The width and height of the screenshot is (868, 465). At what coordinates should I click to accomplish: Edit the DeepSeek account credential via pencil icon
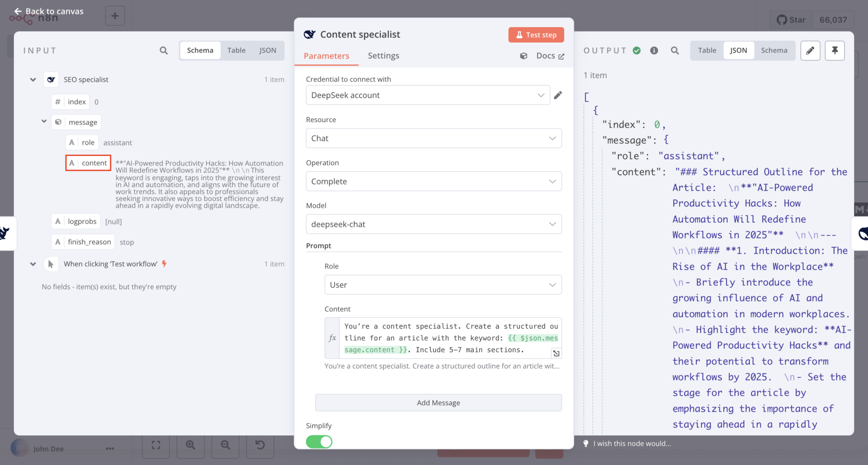558,95
